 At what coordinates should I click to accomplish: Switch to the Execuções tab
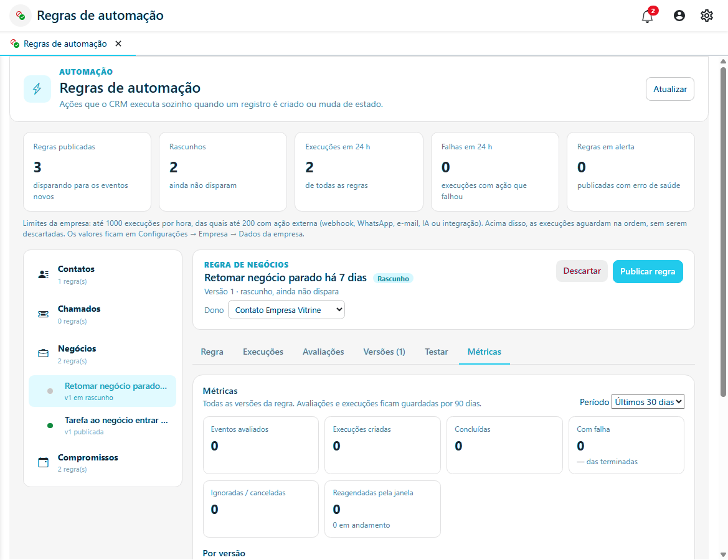pos(263,352)
